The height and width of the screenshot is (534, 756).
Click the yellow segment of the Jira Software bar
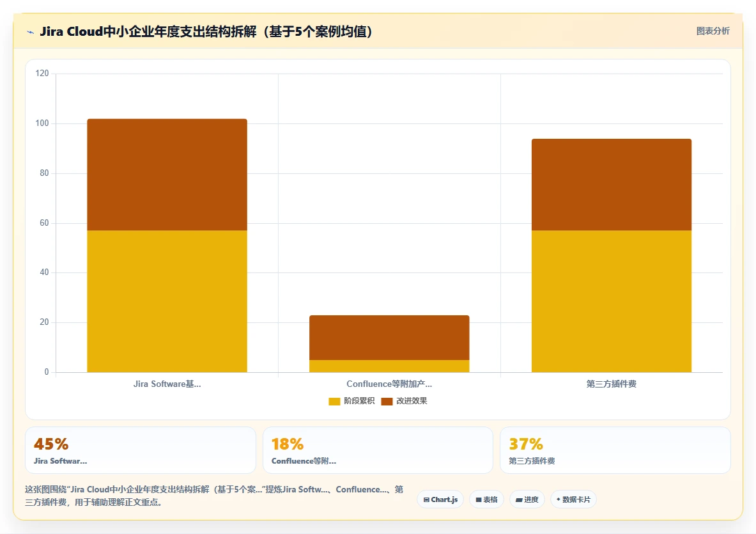pyautogui.click(x=167, y=301)
